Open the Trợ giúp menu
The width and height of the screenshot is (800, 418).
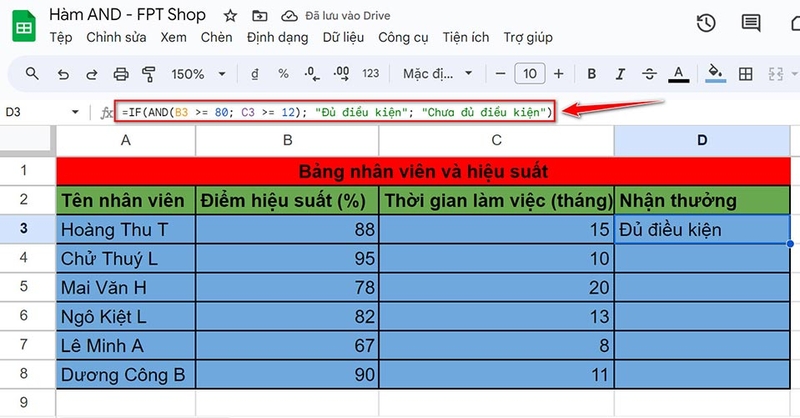point(528,38)
